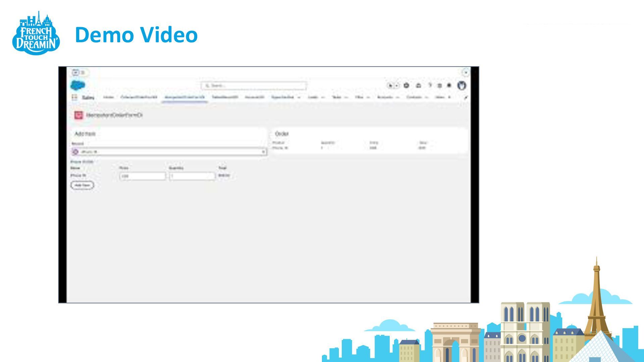Click the favorites star icon

coord(390,85)
